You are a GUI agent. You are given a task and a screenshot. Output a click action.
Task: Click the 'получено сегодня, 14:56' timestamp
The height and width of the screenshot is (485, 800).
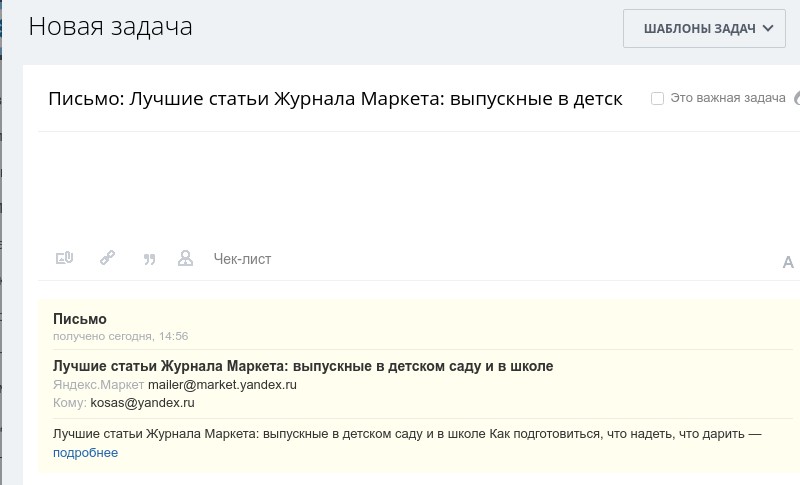click(x=120, y=337)
